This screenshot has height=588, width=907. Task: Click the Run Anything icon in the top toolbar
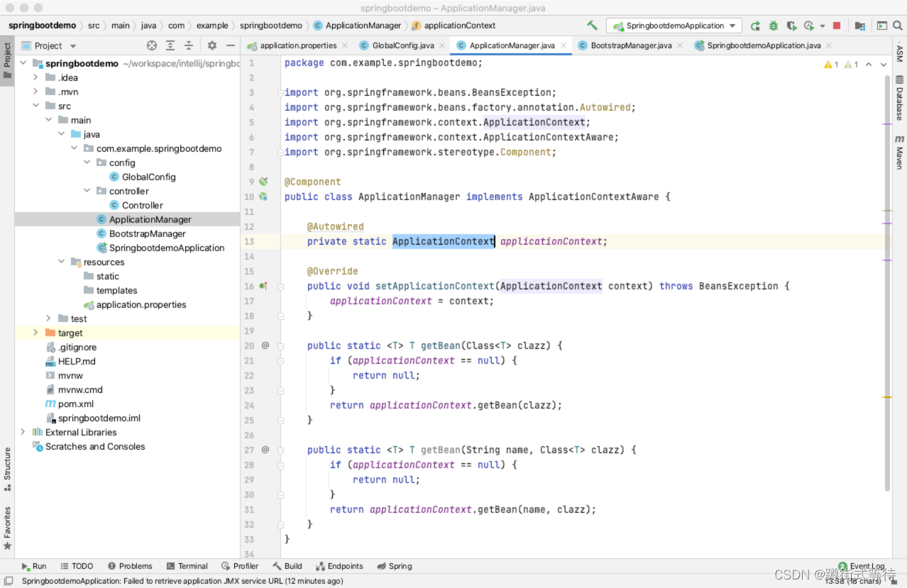click(x=882, y=26)
